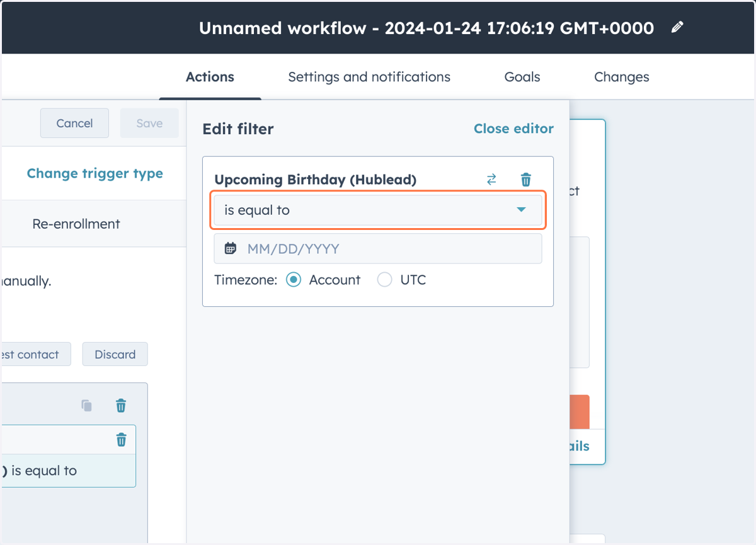Remove the 'is equal to' filter row using its trash icon
Image resolution: width=756 pixels, height=545 pixels.
tap(121, 439)
